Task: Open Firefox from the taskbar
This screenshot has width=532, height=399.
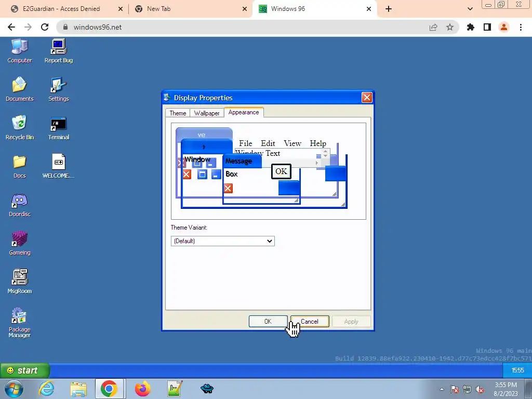Action: coord(142,389)
